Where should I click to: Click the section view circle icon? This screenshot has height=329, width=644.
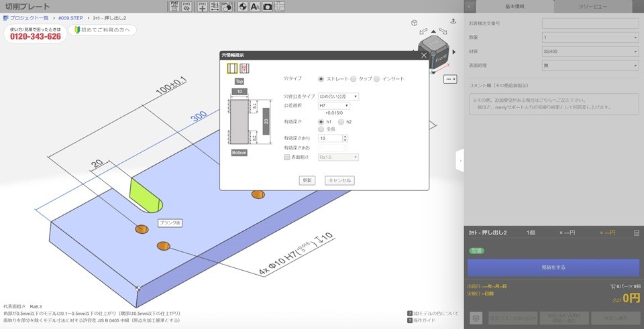242,7
